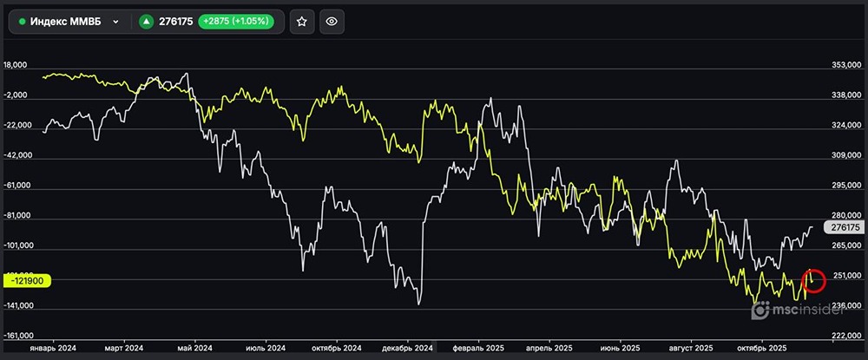This screenshot has height=360, width=868.
Task: Toggle the eye visibility icon
Action: (330, 22)
